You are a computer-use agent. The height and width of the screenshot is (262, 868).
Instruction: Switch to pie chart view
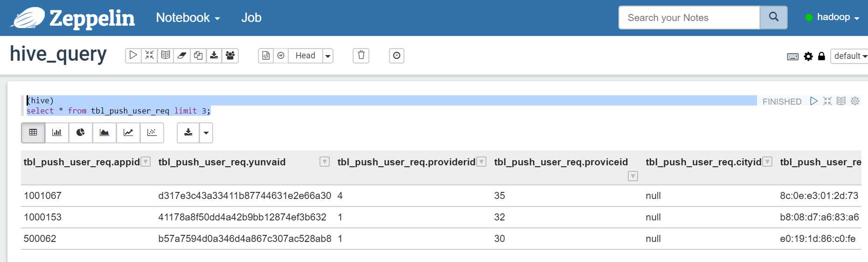[81, 133]
